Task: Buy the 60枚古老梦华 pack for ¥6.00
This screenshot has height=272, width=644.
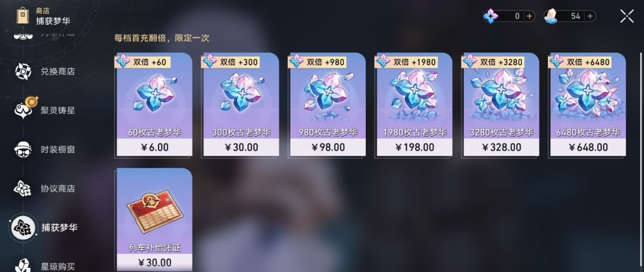Action: point(155,105)
